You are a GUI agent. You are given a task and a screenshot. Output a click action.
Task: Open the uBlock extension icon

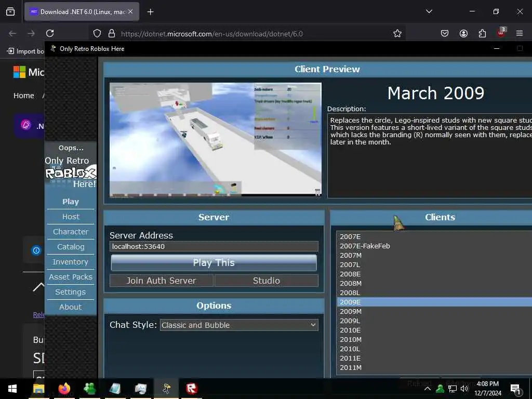501,33
